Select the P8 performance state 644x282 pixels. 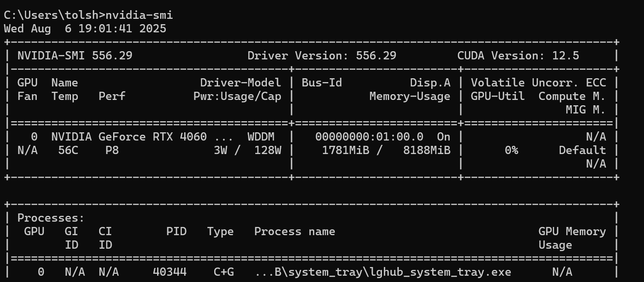point(112,150)
